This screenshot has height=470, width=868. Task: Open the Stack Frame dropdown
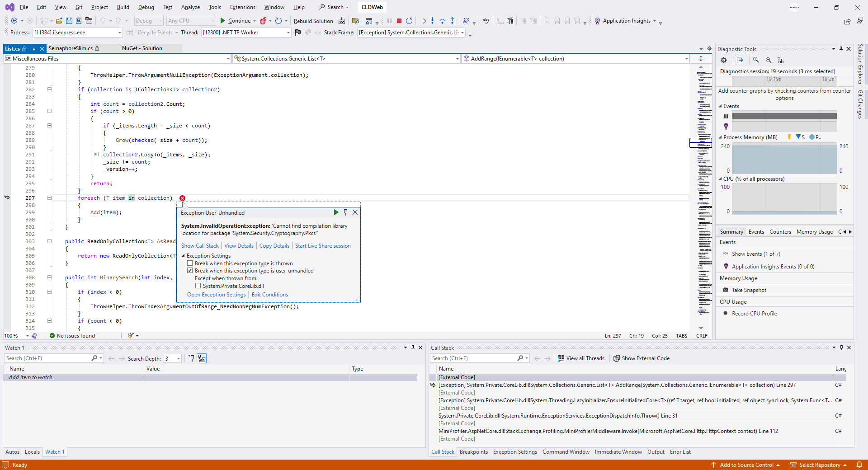coord(462,33)
